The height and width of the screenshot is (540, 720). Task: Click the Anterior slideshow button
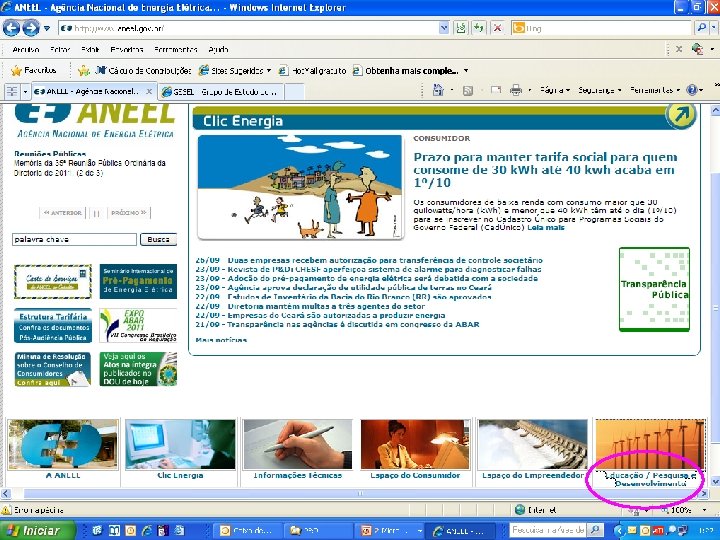click(x=63, y=213)
